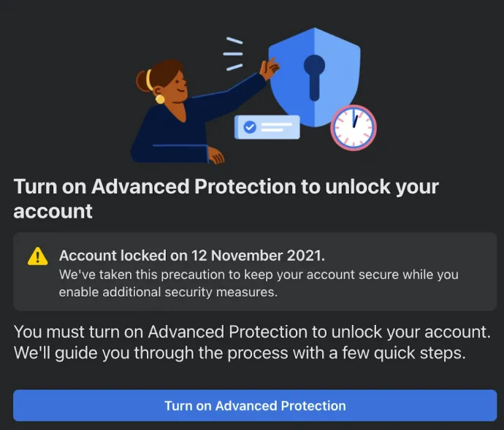Viewport: 504px width, 430px height.
Task: Click "enable additional security measures" text line
Action: pyautogui.click(x=168, y=292)
